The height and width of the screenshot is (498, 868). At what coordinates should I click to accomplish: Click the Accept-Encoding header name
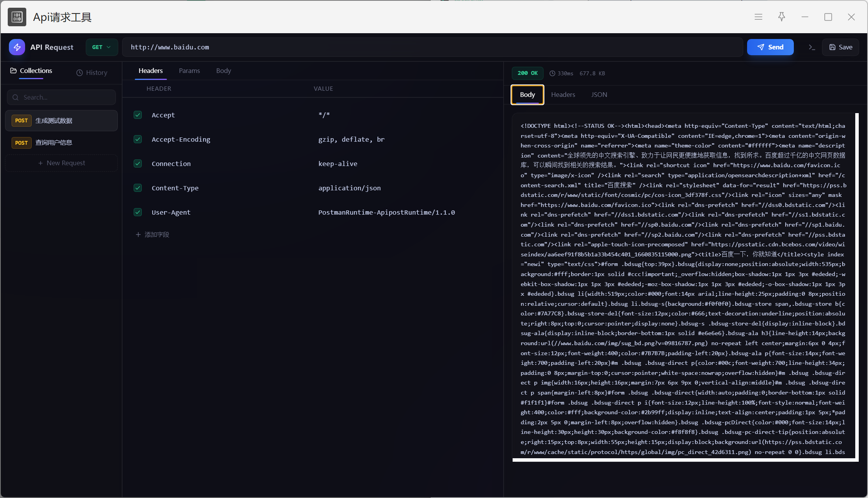coord(181,139)
